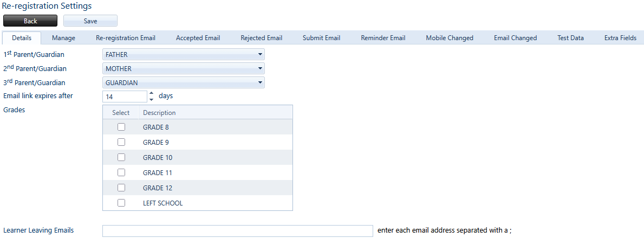Image resolution: width=644 pixels, height=244 pixels.
Task: Switch to the Details tab
Action: pos(22,38)
